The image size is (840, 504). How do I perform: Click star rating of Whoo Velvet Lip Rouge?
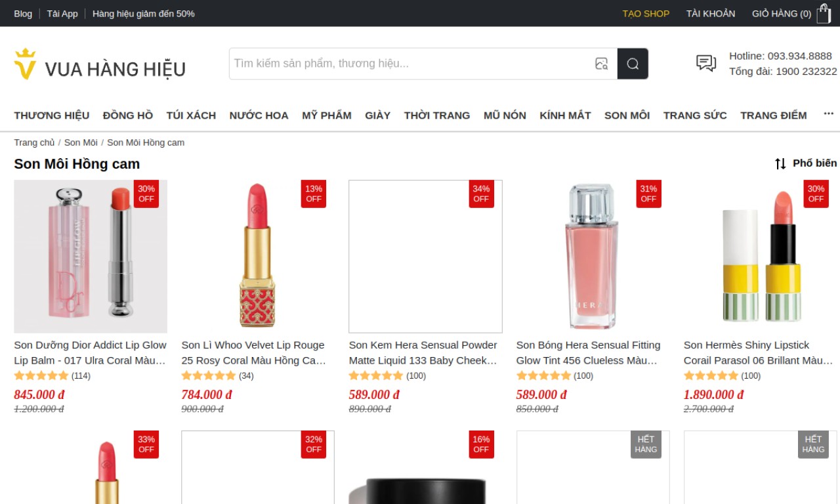209,376
